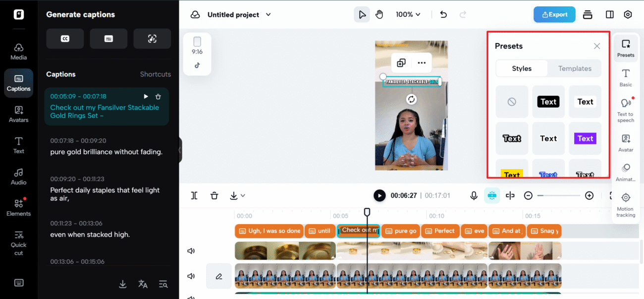Click the microphone record voiceover icon
The width and height of the screenshot is (644, 299).
(474, 195)
